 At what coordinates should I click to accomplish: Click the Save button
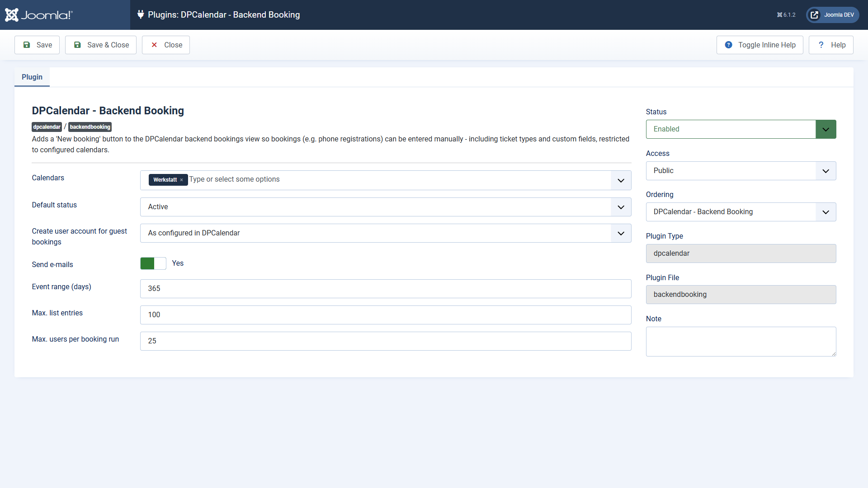37,45
